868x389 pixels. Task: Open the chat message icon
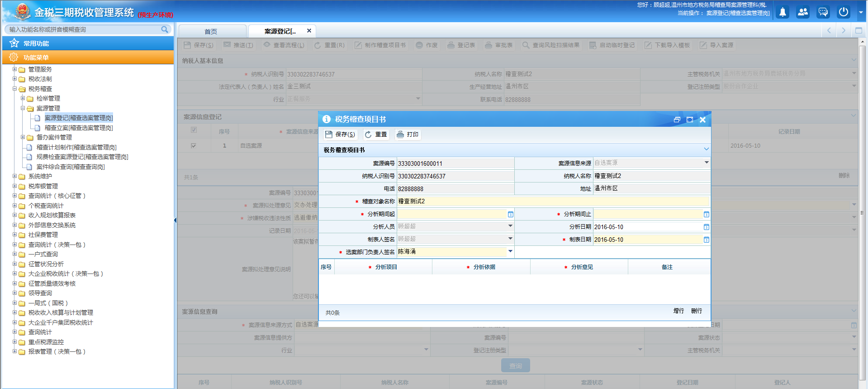(x=823, y=12)
